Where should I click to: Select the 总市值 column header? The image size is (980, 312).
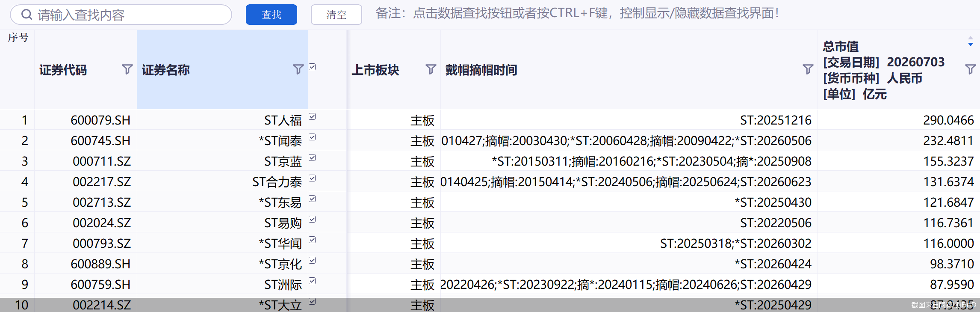click(x=899, y=69)
